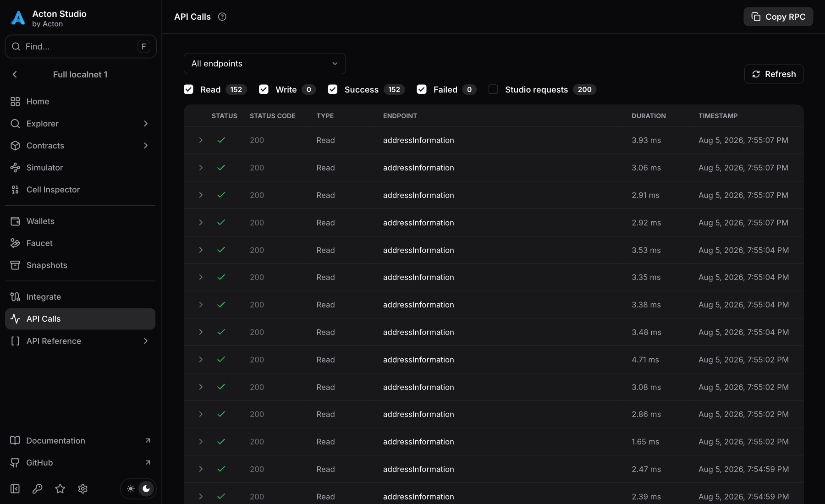Viewport: 825px width, 504px height.
Task: Click the Simulator icon in sidebar
Action: [x=15, y=168]
